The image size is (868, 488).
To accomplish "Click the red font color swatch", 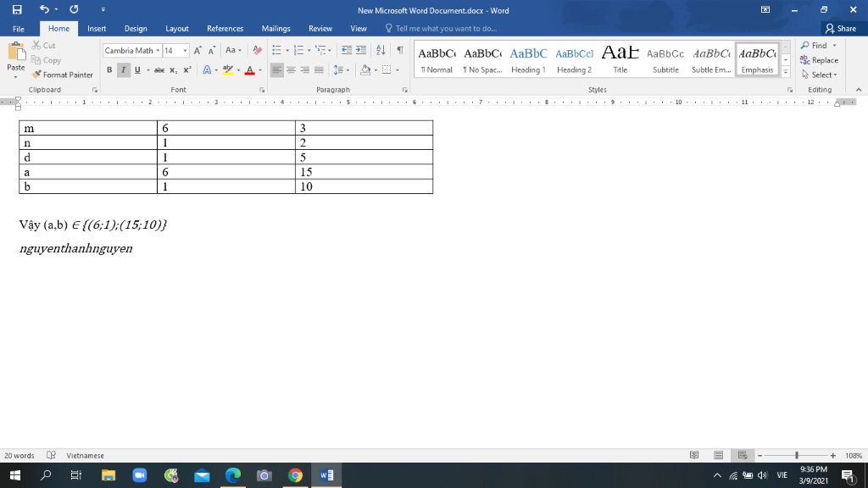I will (x=249, y=70).
